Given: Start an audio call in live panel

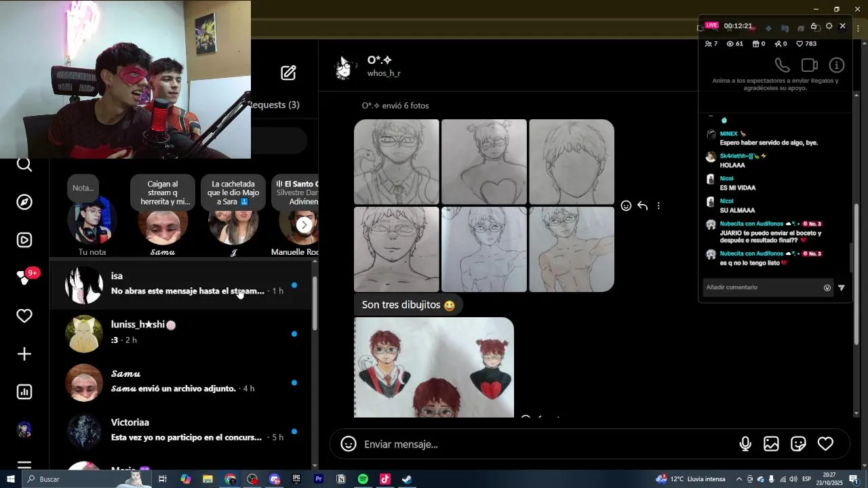Looking at the screenshot, I should tap(782, 65).
